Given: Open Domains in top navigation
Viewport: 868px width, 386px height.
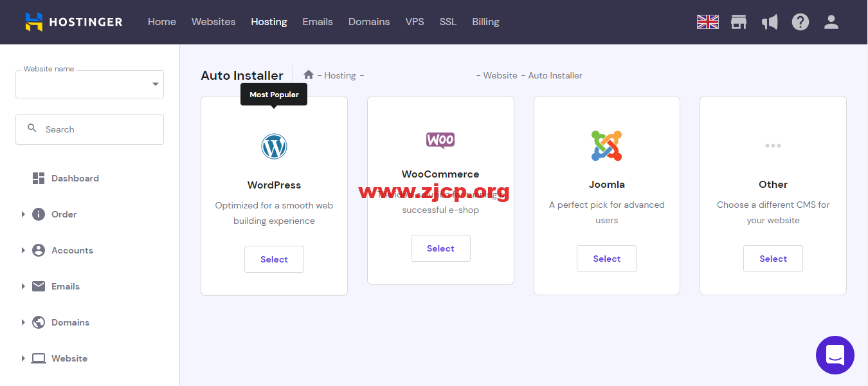Looking at the screenshot, I should (x=369, y=22).
